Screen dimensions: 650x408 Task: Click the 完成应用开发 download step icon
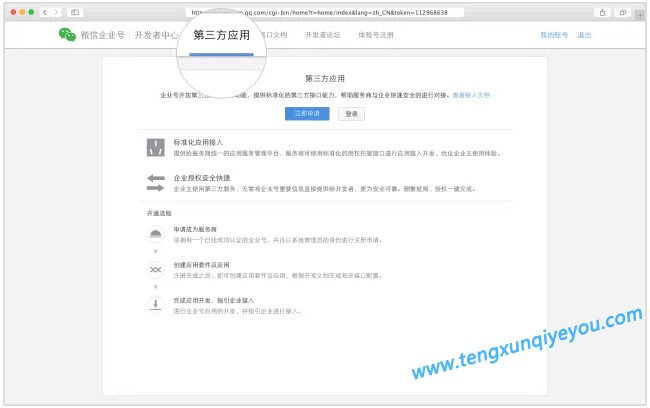(x=155, y=305)
